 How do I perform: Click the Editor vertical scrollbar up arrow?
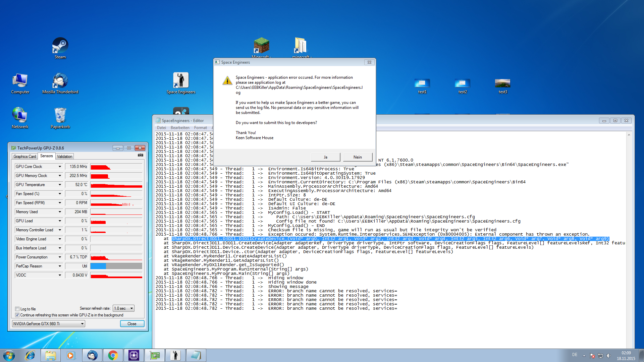click(x=629, y=135)
